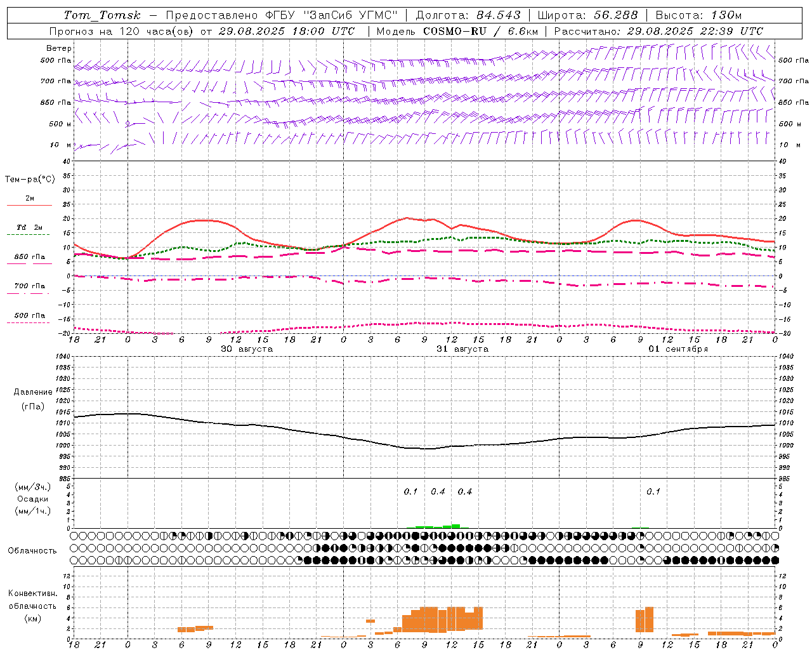
Task: Click the 30 августа date label
Action: click(x=247, y=349)
